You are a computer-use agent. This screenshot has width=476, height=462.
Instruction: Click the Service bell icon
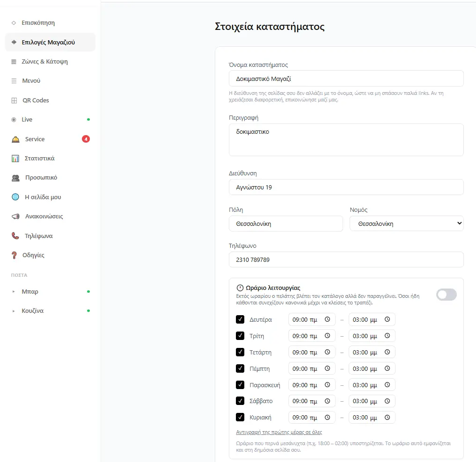(x=15, y=139)
